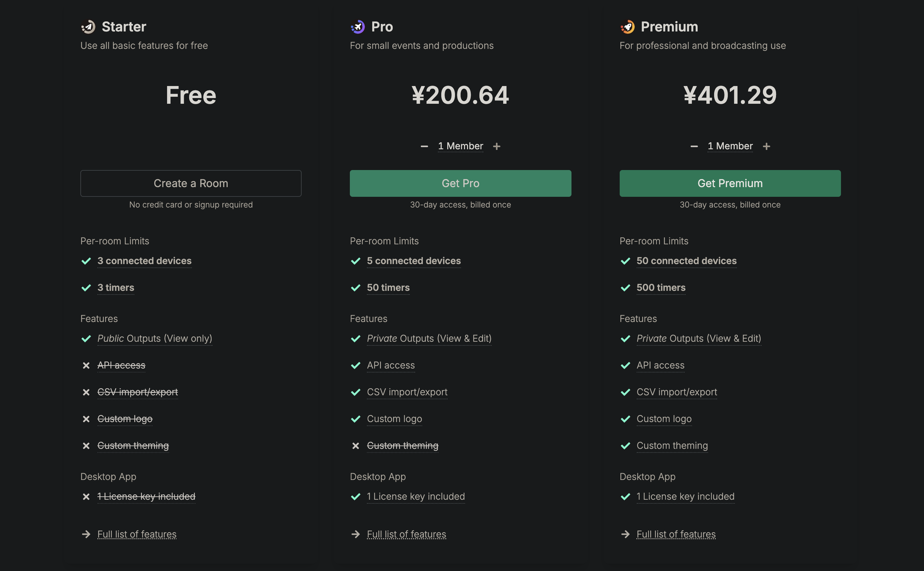Click the Premium plan '1 Member' label
924x571 pixels.
coord(730,146)
